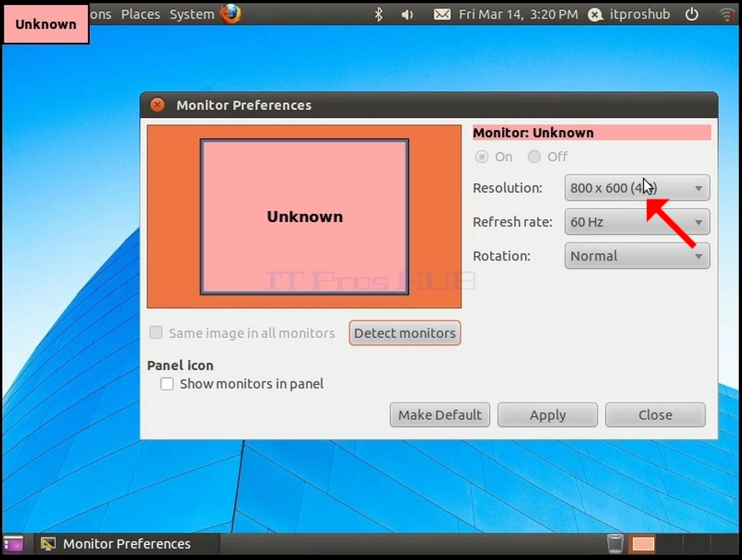
Task: Click the Make Default button
Action: click(440, 415)
